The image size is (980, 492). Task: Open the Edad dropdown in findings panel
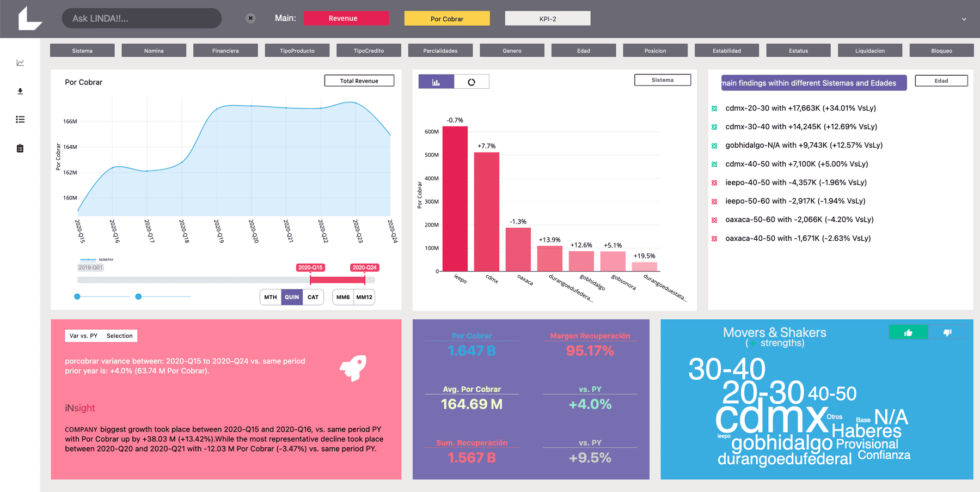(x=941, y=81)
